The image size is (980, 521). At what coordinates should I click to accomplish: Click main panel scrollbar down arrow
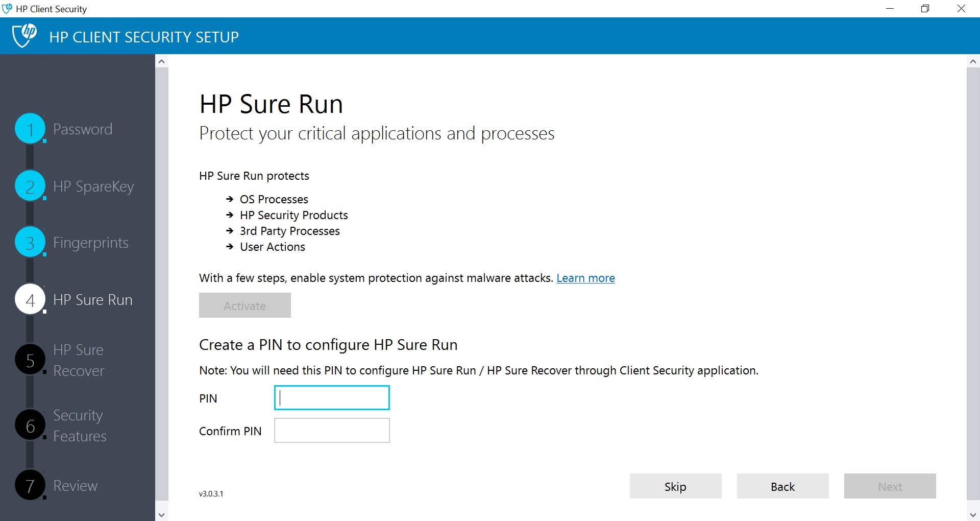[973, 514]
